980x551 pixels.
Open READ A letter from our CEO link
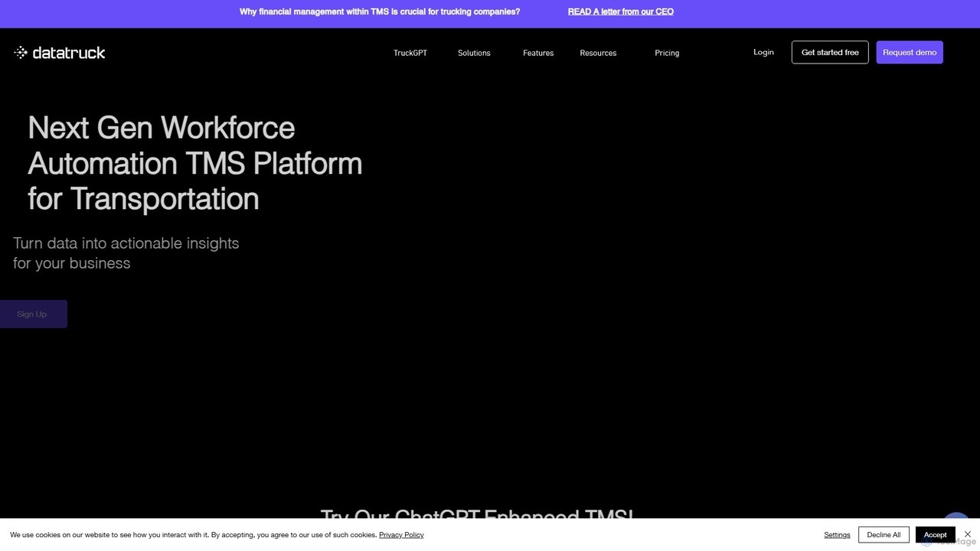(x=621, y=11)
